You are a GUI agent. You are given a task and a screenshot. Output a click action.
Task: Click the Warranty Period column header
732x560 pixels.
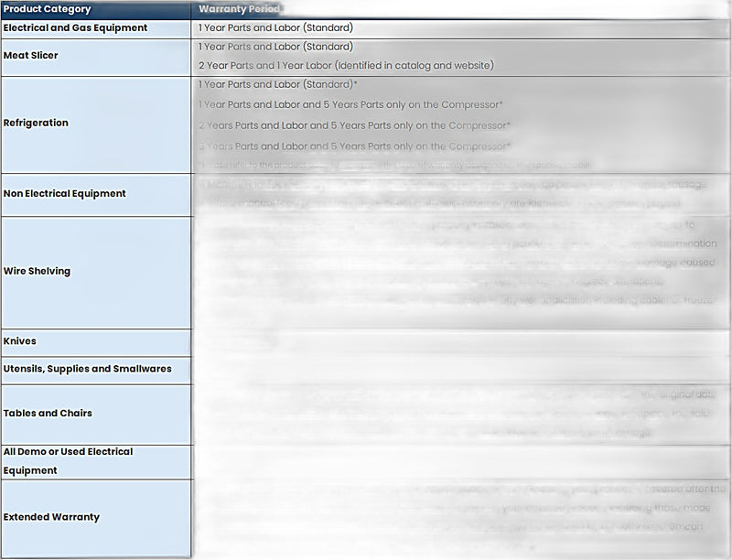(240, 9)
